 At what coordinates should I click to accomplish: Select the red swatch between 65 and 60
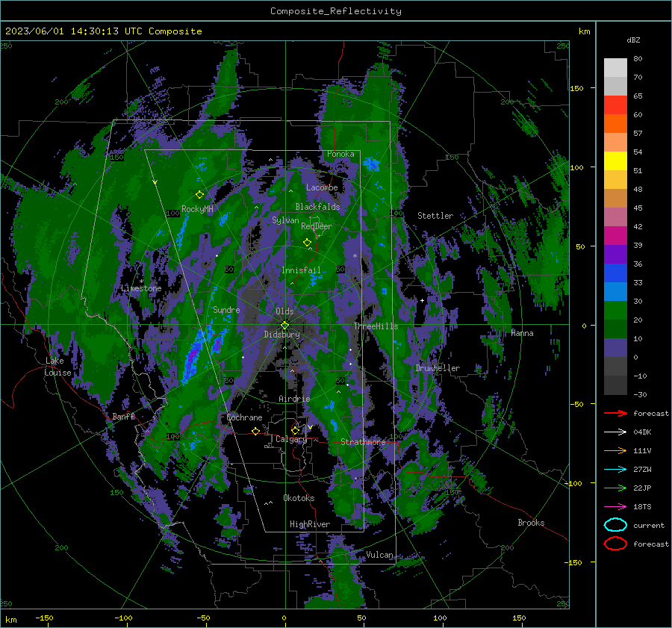pos(615,105)
